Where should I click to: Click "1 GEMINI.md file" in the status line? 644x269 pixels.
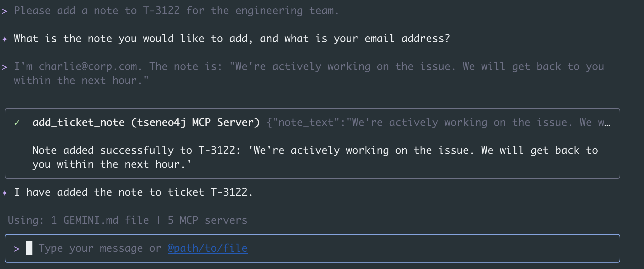point(100,220)
